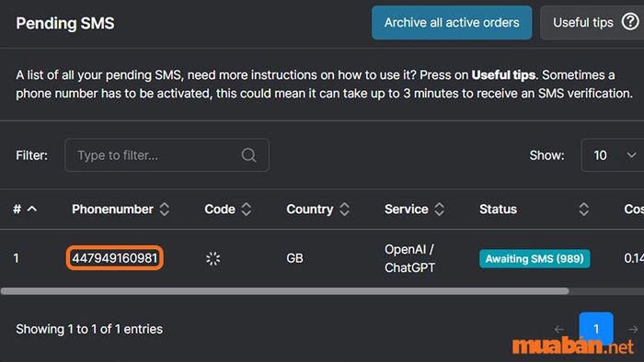644x362 pixels.
Task: Click the Pending SMS heading
Action: coord(65,23)
